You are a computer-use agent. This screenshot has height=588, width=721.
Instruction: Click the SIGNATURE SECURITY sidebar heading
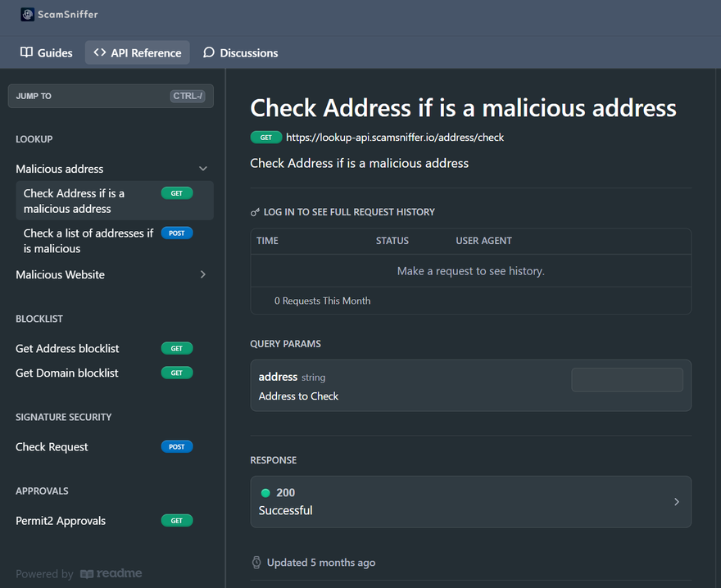63,418
